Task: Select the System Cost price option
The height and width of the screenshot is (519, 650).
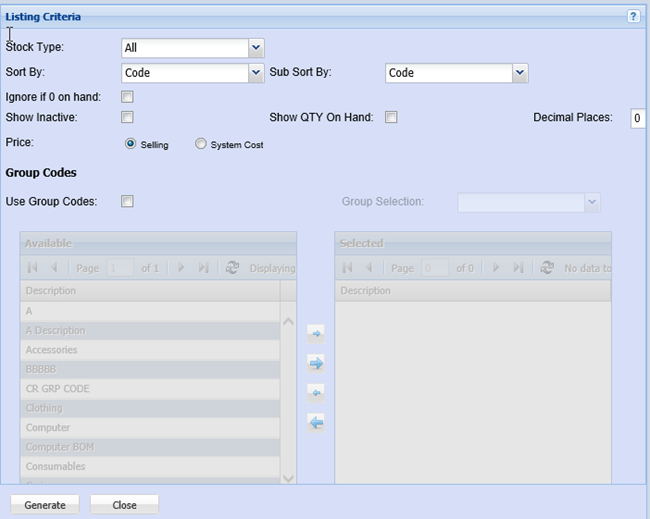Action: pyautogui.click(x=201, y=144)
